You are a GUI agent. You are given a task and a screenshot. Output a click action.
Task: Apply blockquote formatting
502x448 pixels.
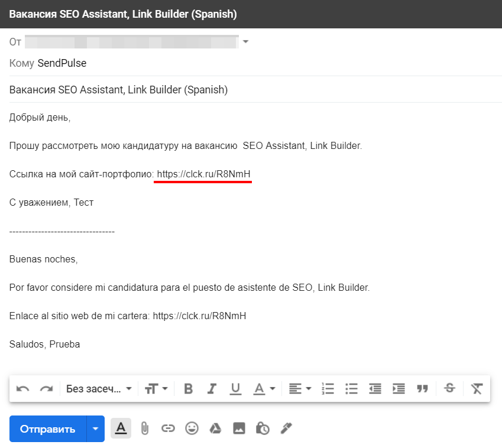point(422,389)
